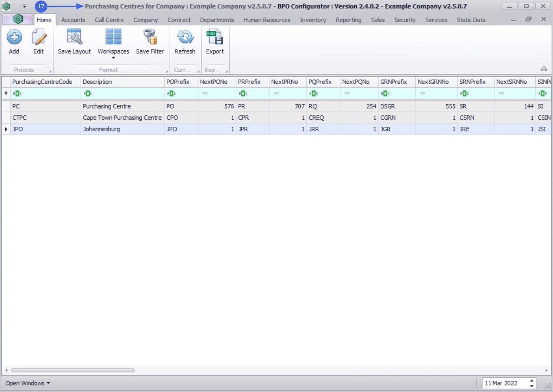Image resolution: width=553 pixels, height=392 pixels.
Task: Click the scroll left arrow of grid
Action: 6,370
